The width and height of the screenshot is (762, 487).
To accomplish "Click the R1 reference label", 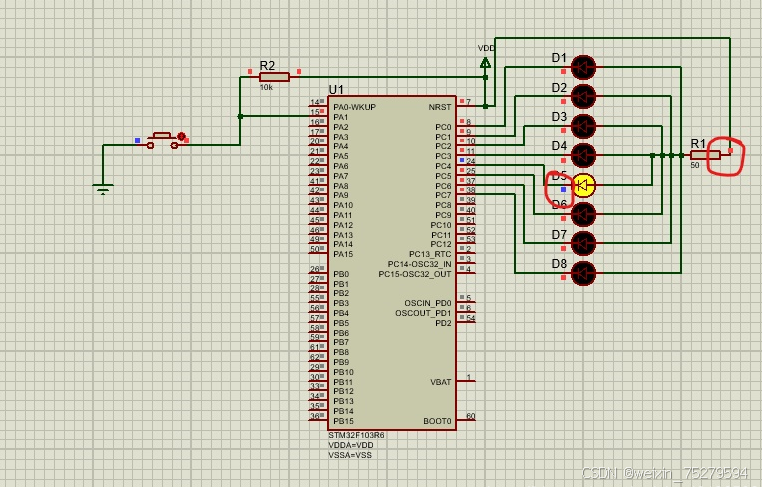I will coord(698,143).
